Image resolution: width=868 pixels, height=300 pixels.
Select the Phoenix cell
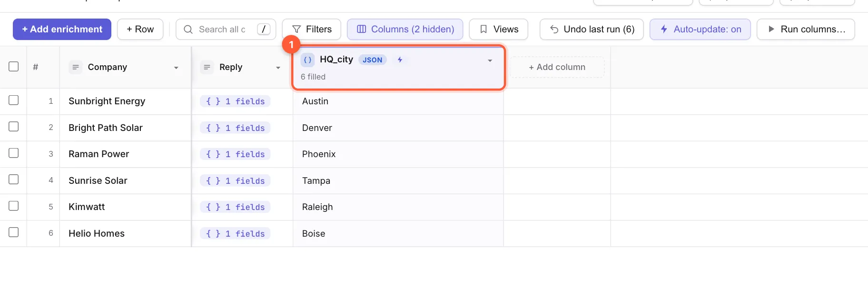398,154
